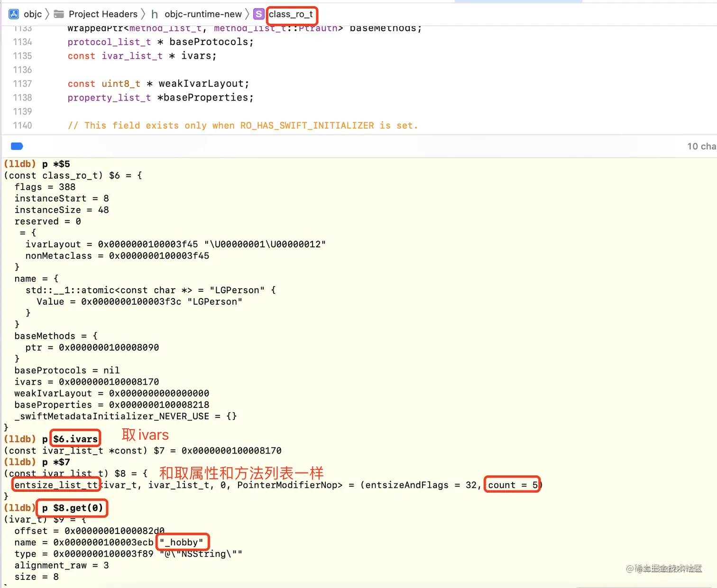
Task: Click 'type = 0x0000000100003f89' console line
Action: (x=128, y=554)
